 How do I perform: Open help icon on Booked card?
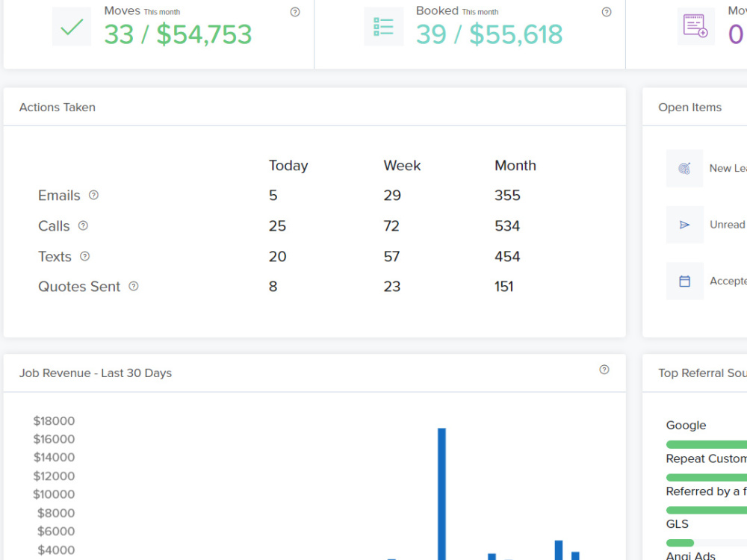click(x=606, y=12)
